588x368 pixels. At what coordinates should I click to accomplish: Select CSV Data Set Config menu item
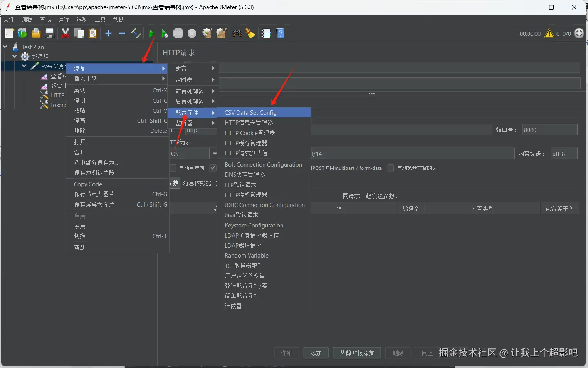point(264,112)
